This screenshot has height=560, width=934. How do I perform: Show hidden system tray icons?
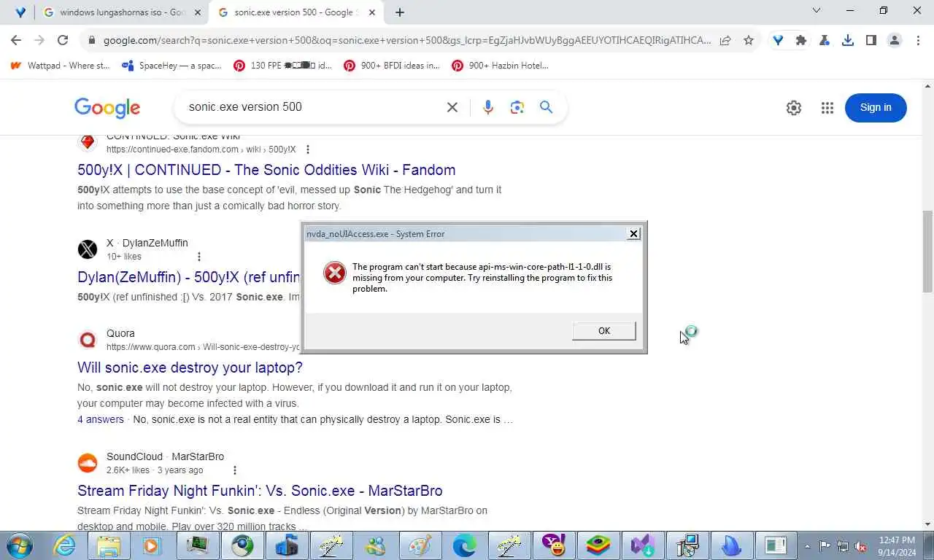tap(807, 545)
